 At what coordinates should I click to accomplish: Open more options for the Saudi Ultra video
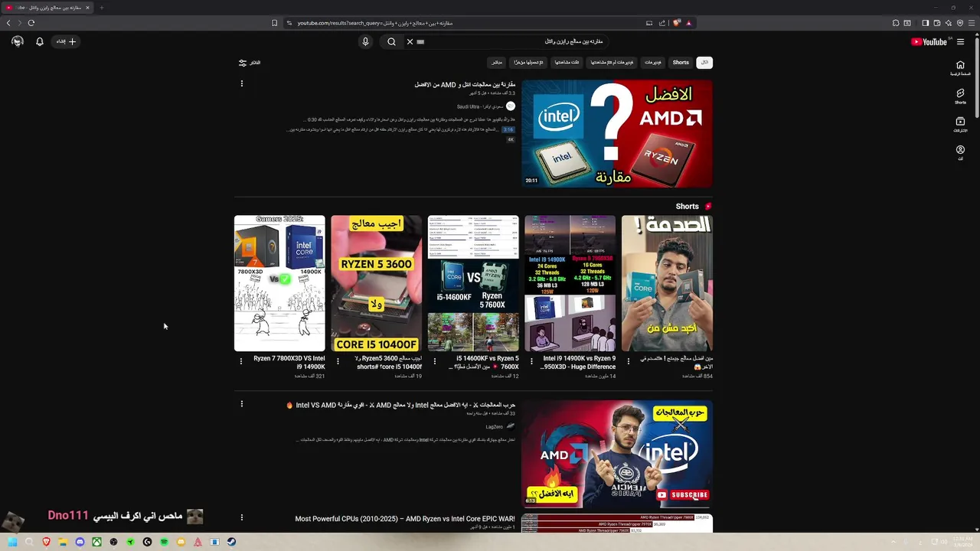tap(242, 83)
